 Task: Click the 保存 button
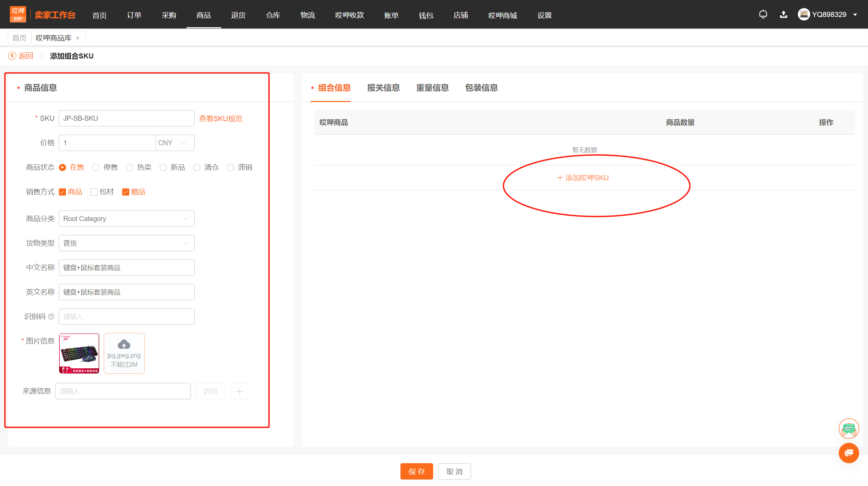coord(416,471)
